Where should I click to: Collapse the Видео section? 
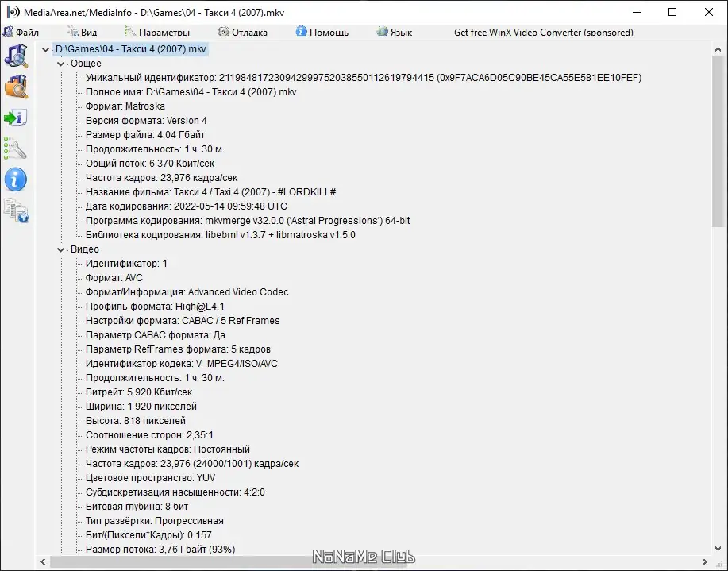coord(60,249)
